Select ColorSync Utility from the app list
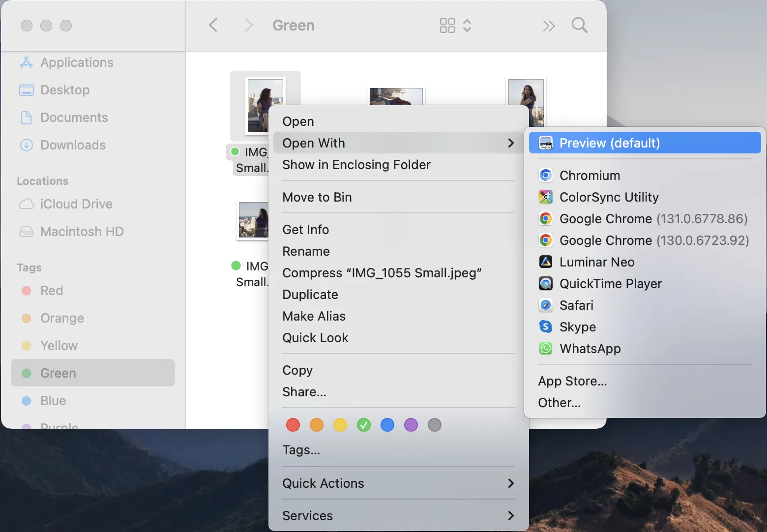Viewport: 767px width, 532px height. (609, 197)
